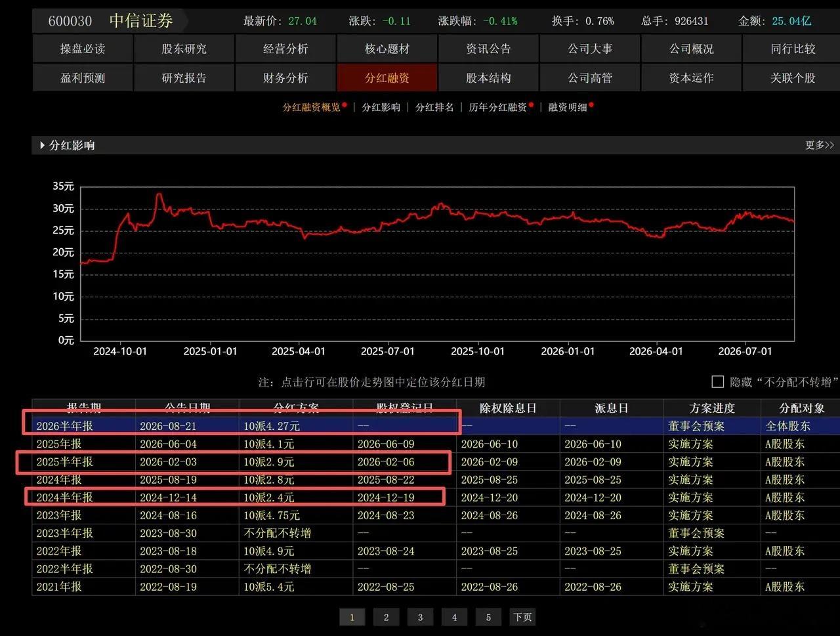Open 核心题材 tab

387,49
